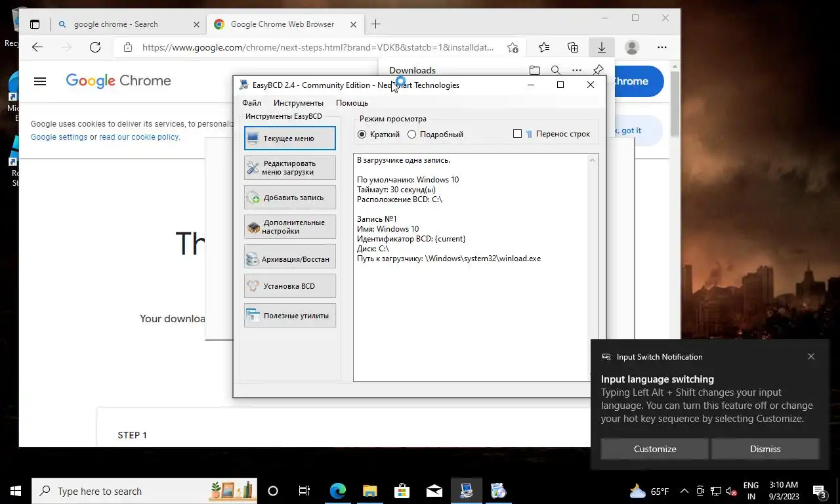Click the up arrow of EasyBCD text scrollbar

pos(593,160)
